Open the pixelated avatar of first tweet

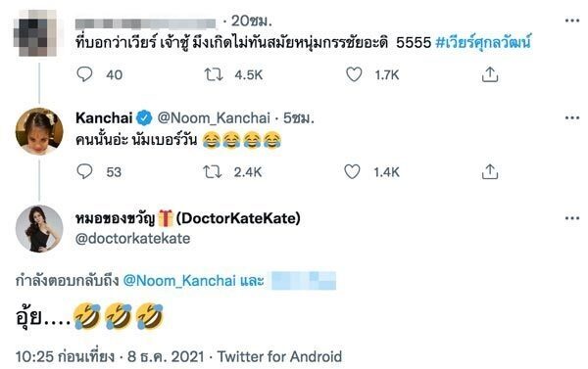(x=35, y=33)
